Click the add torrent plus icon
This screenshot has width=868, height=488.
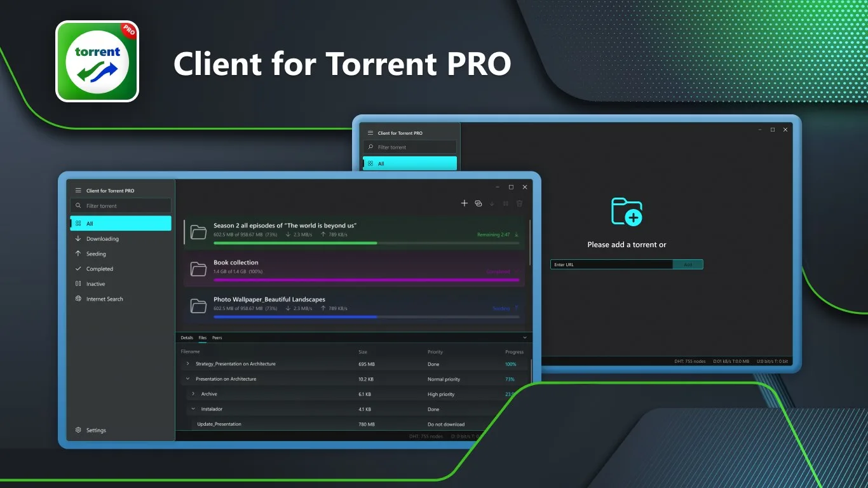pyautogui.click(x=465, y=203)
